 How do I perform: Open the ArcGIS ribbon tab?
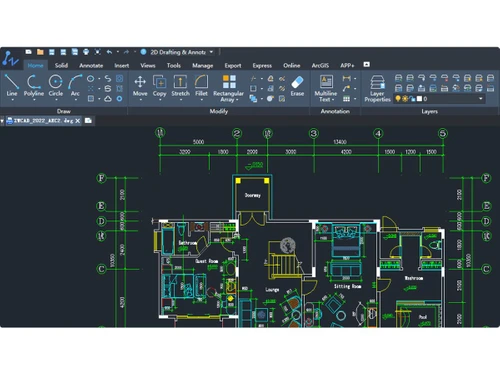[x=320, y=65]
